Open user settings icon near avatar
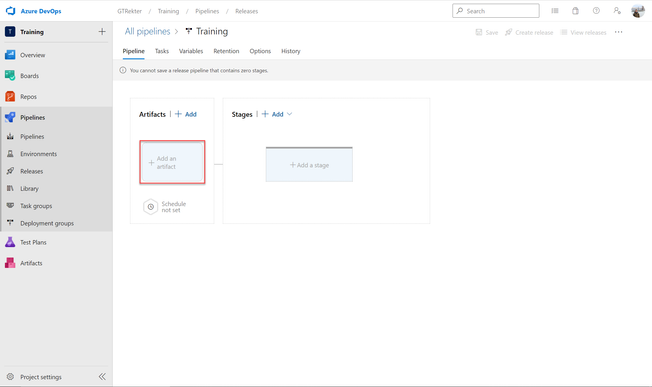This screenshot has height=387, width=652. [x=617, y=11]
